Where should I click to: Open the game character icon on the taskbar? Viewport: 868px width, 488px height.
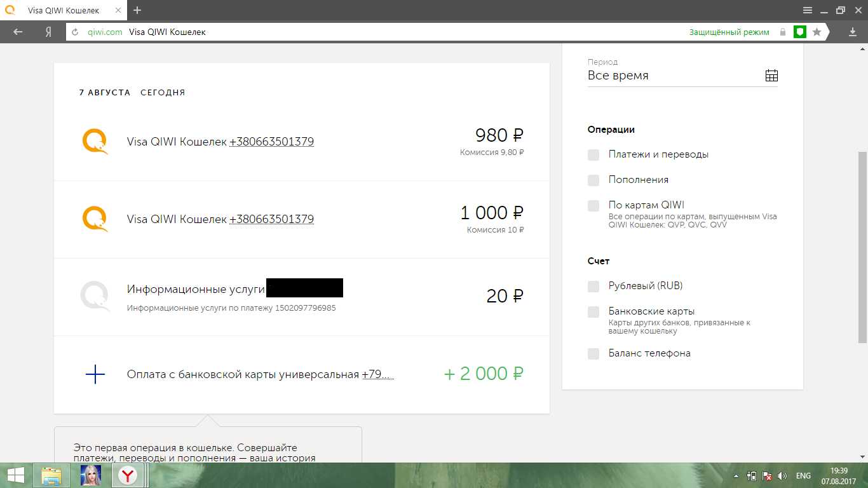click(91, 475)
